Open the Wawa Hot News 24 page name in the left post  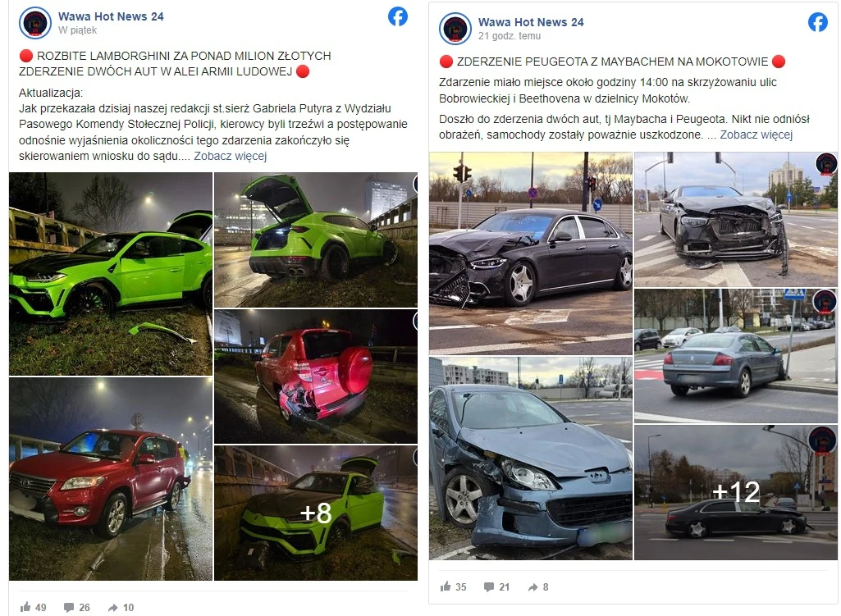tap(111, 16)
